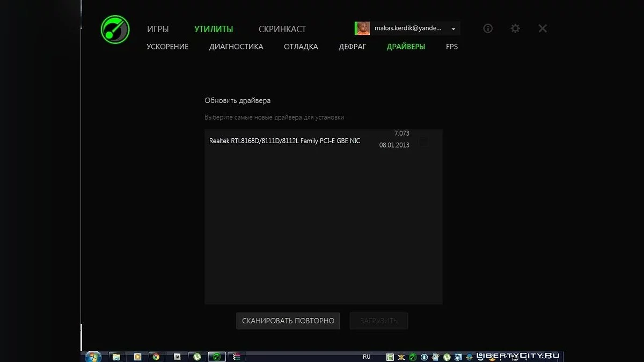Viewport: 644px width, 362px height.
Task: Open settings with the gear icon
Action: [x=515, y=28]
